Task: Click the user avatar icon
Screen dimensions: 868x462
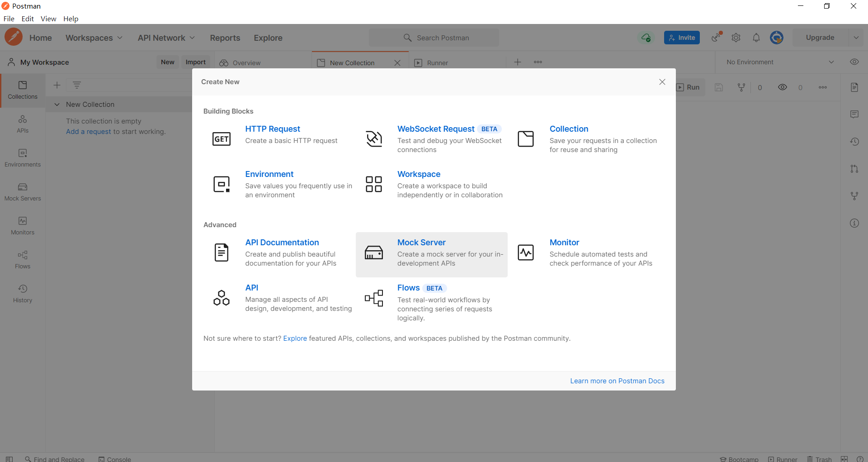Action: coord(777,38)
